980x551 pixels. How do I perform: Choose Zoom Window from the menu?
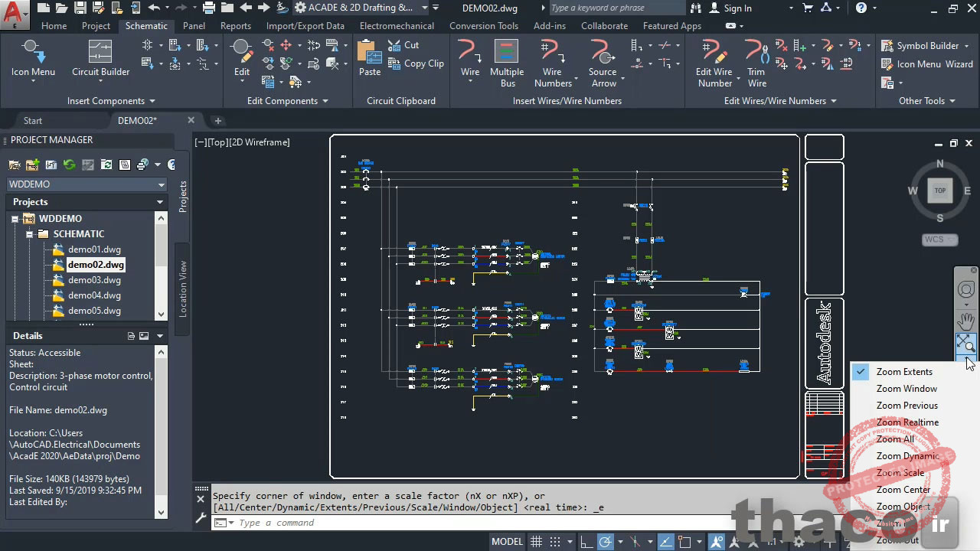pyautogui.click(x=906, y=389)
